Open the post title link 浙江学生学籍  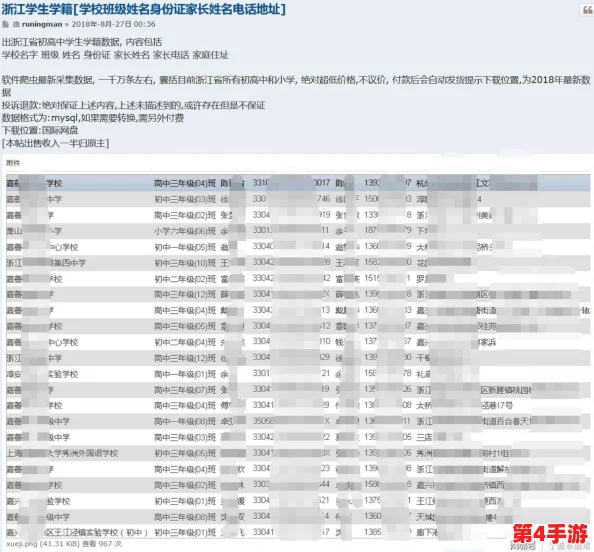point(144,9)
